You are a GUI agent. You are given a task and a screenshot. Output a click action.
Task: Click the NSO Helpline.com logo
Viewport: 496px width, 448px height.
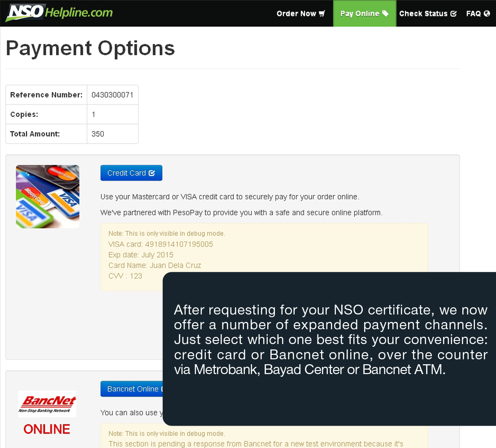[x=59, y=13]
